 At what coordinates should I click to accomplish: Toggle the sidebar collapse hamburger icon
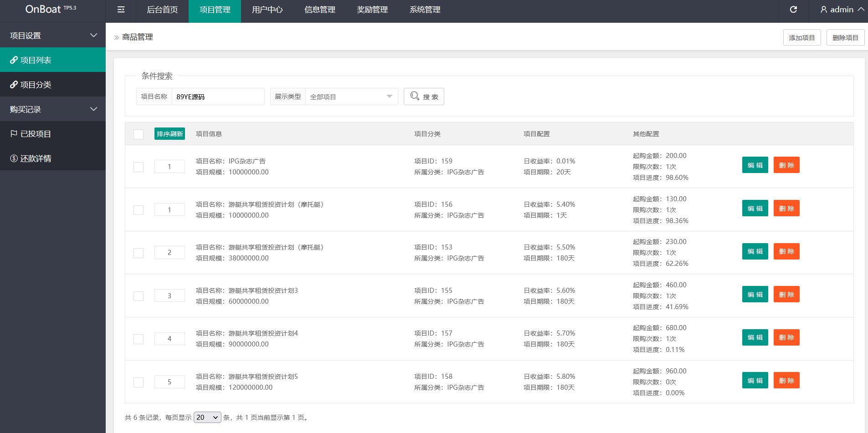(121, 10)
